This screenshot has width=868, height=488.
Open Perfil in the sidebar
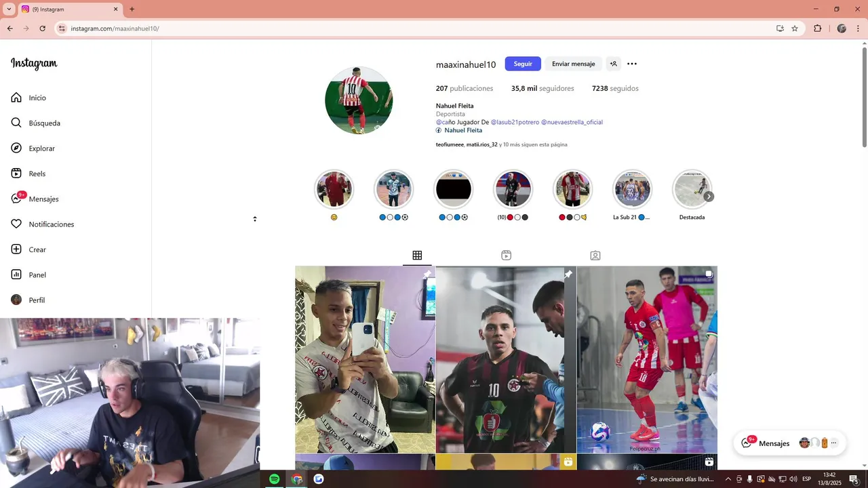pos(28,300)
